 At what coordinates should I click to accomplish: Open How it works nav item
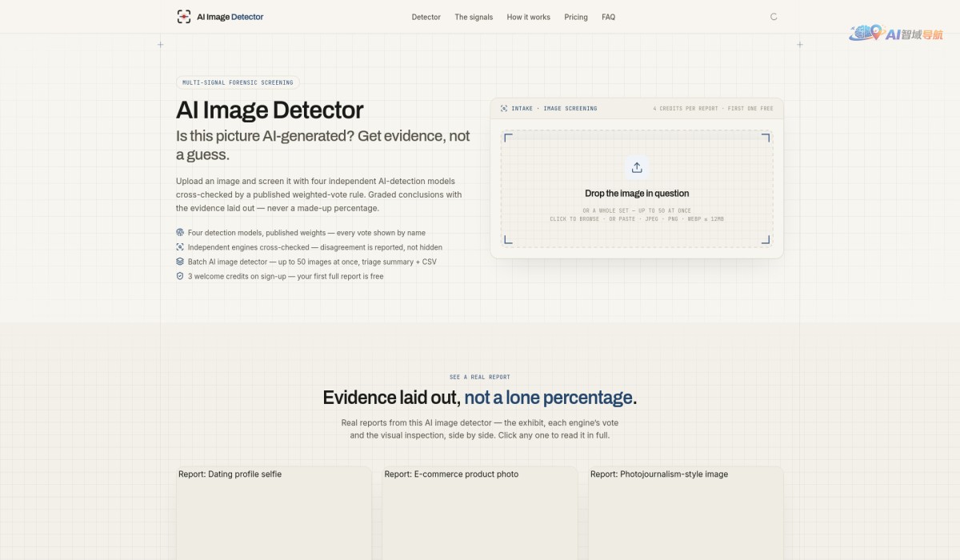pos(528,17)
